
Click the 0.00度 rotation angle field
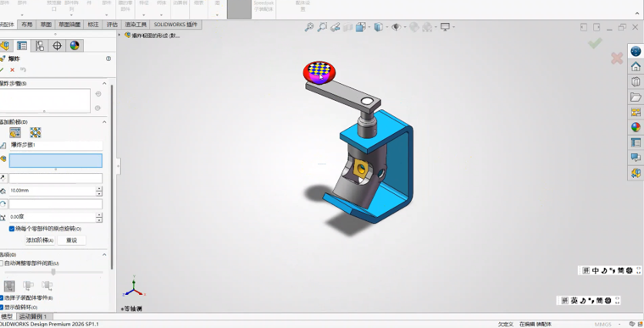(x=53, y=217)
